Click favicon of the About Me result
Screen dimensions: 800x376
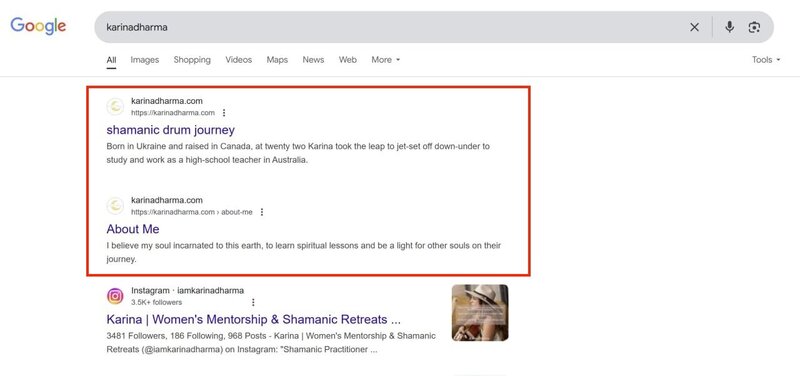click(x=115, y=206)
